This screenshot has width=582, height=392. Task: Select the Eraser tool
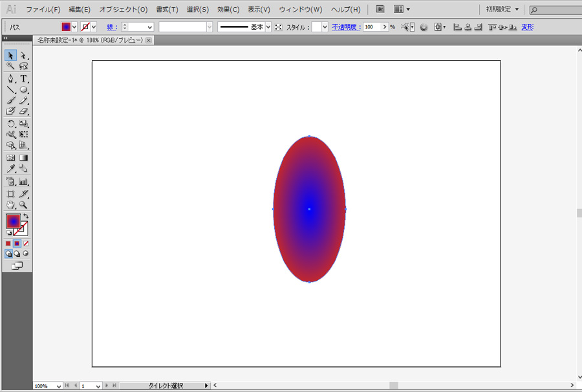click(23, 111)
